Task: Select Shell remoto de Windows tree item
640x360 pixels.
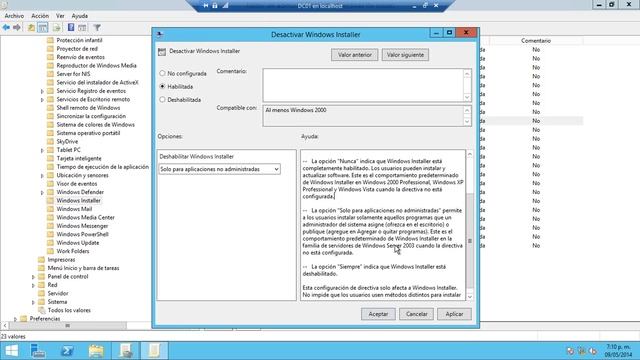Action: (88, 108)
